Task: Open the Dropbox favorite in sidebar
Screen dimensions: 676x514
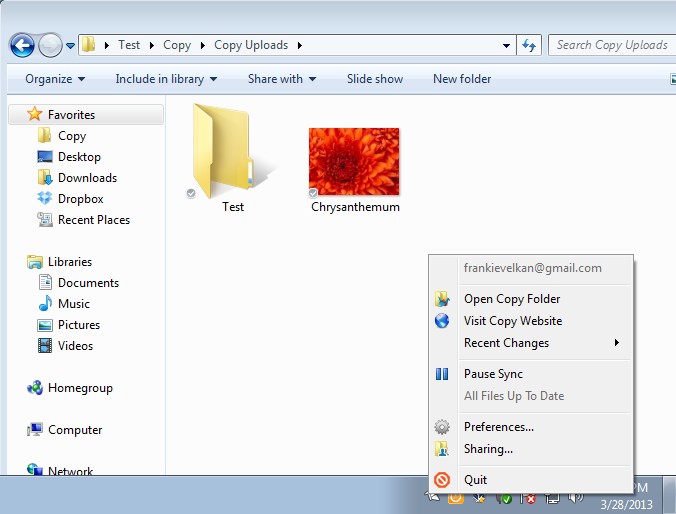Action: coord(80,199)
